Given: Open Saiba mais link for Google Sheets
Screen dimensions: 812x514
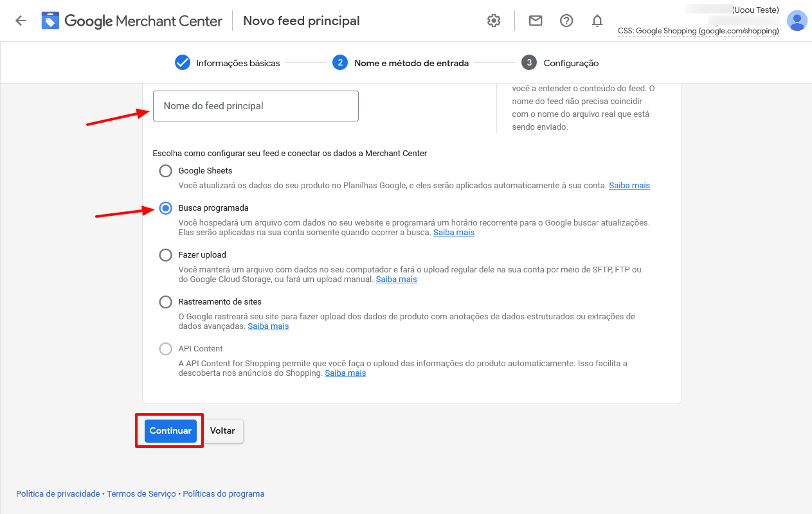Looking at the screenshot, I should click(629, 185).
